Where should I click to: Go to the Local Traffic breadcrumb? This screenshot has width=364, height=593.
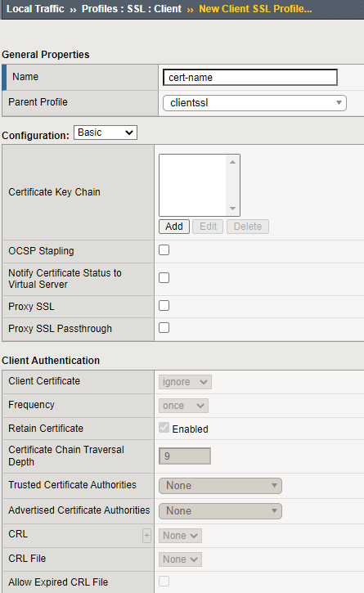click(35, 9)
